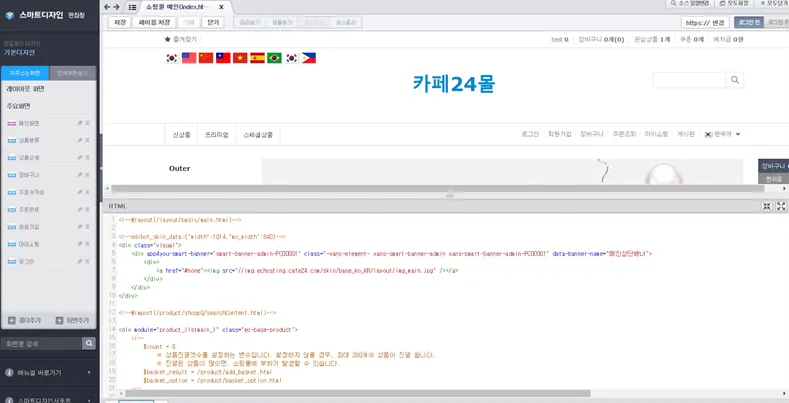Viewport: 789px width, 403px height.
Task: Click the forward arrow in the editor tab bar
Action: pos(116,7)
